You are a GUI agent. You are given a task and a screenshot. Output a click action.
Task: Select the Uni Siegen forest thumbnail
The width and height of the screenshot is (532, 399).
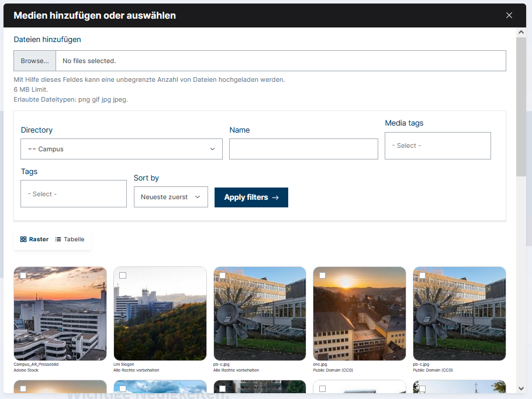tap(160, 318)
